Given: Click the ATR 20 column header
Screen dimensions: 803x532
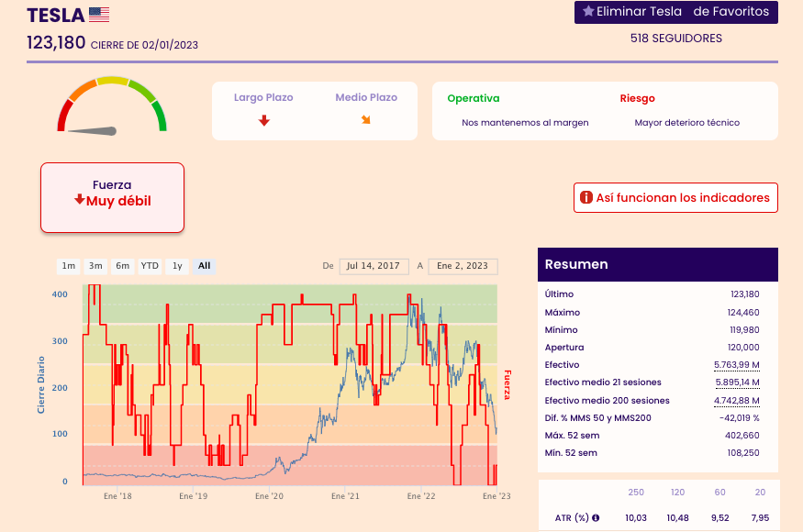Looking at the screenshot, I should click(x=760, y=493).
